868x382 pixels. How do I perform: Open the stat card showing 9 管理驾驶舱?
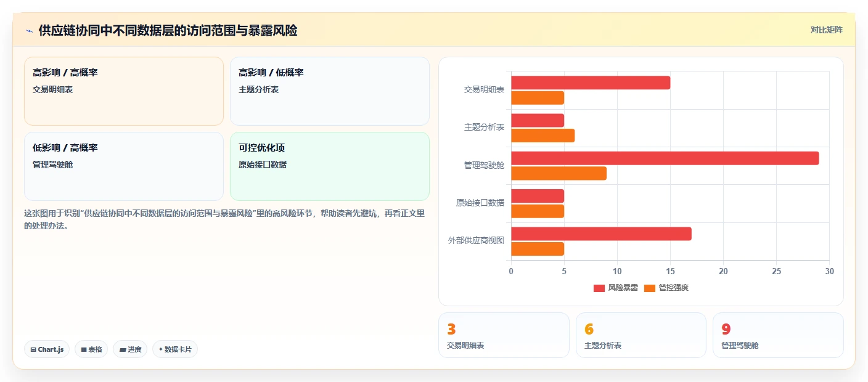[778, 335]
